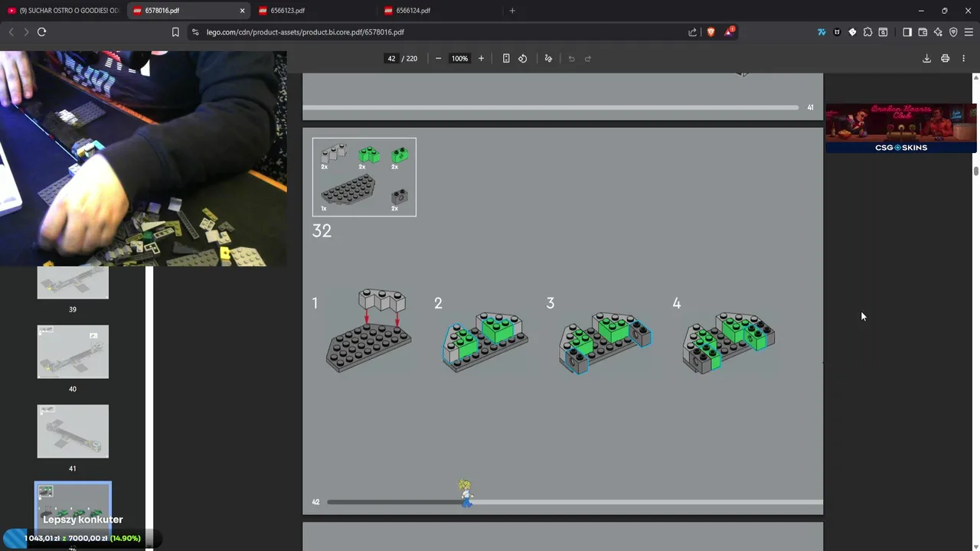Go back to previous page

[x=11, y=32]
